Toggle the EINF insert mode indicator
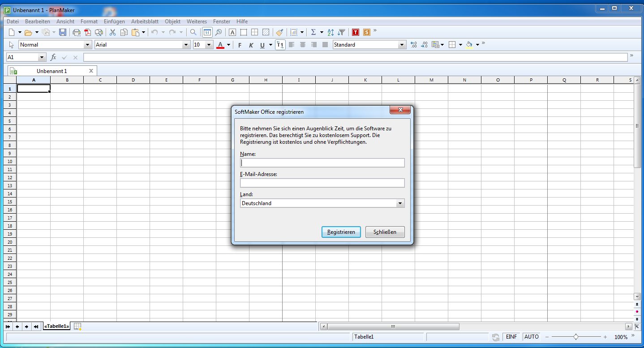 click(x=511, y=337)
